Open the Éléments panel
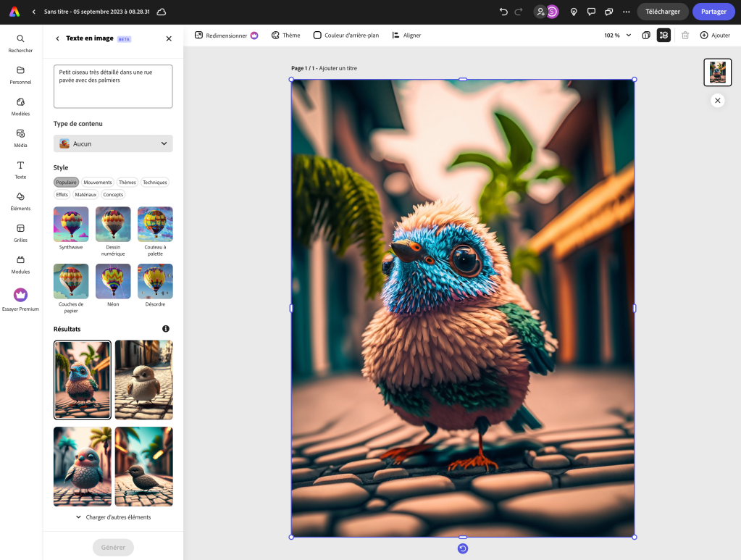741x560 pixels. click(x=20, y=197)
